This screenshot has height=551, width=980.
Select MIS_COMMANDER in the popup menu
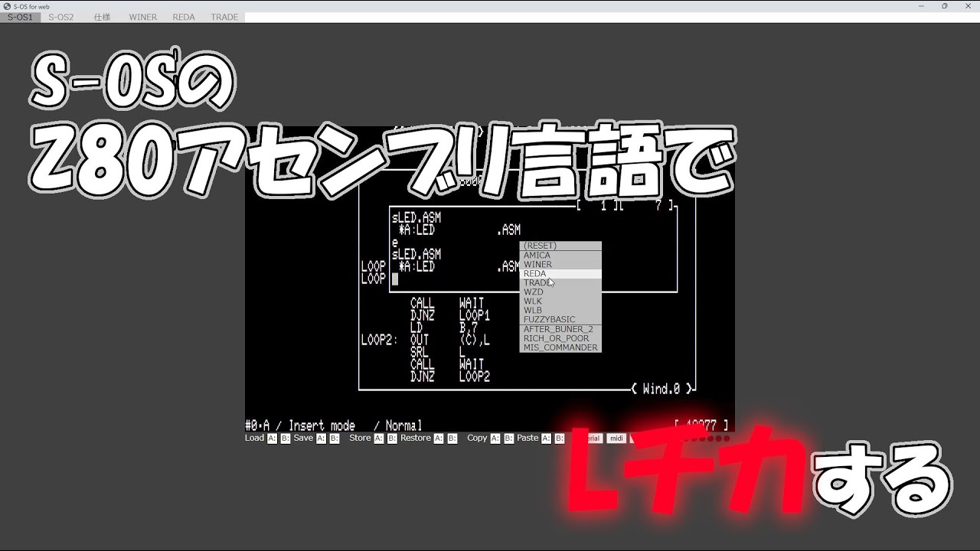560,347
